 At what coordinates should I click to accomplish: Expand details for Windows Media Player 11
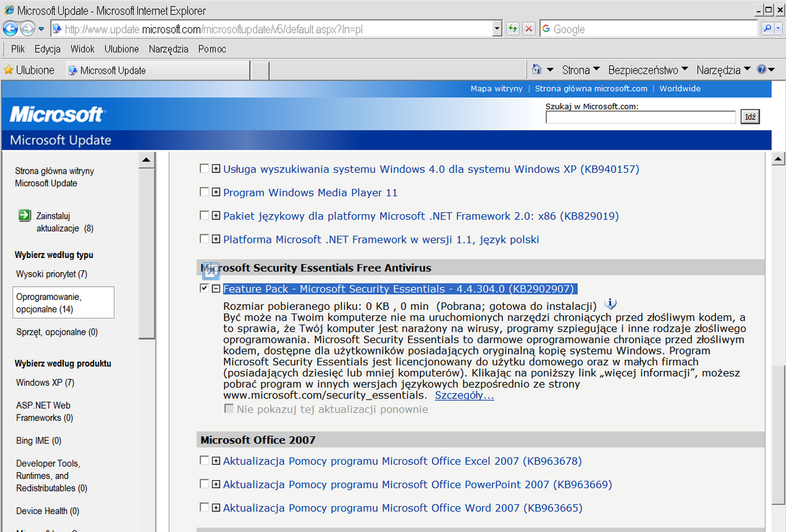click(x=216, y=192)
